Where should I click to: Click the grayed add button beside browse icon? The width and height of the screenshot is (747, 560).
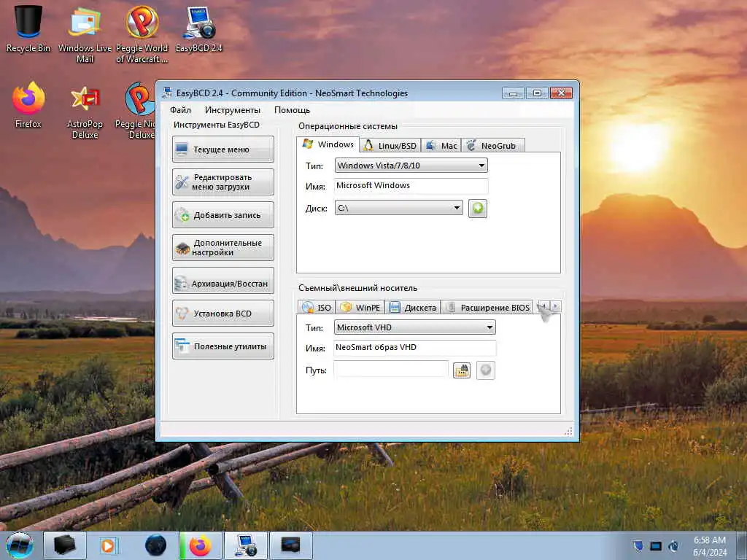[x=485, y=370]
